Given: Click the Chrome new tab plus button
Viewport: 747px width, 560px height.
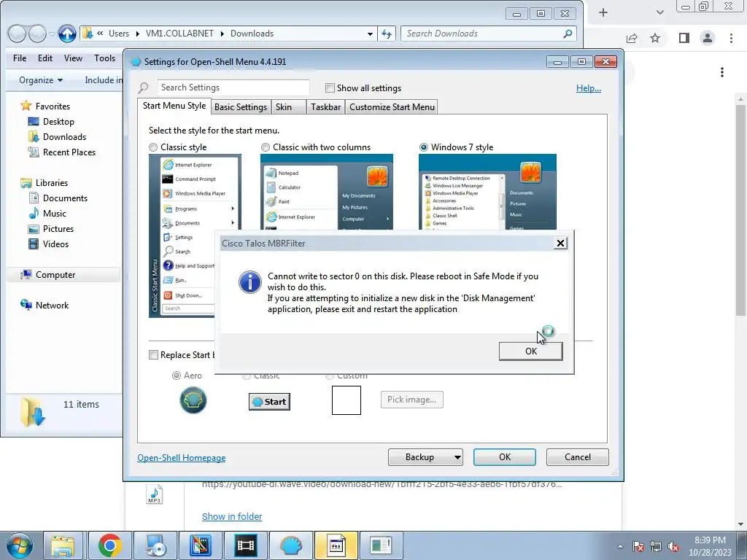Looking at the screenshot, I should [x=603, y=12].
